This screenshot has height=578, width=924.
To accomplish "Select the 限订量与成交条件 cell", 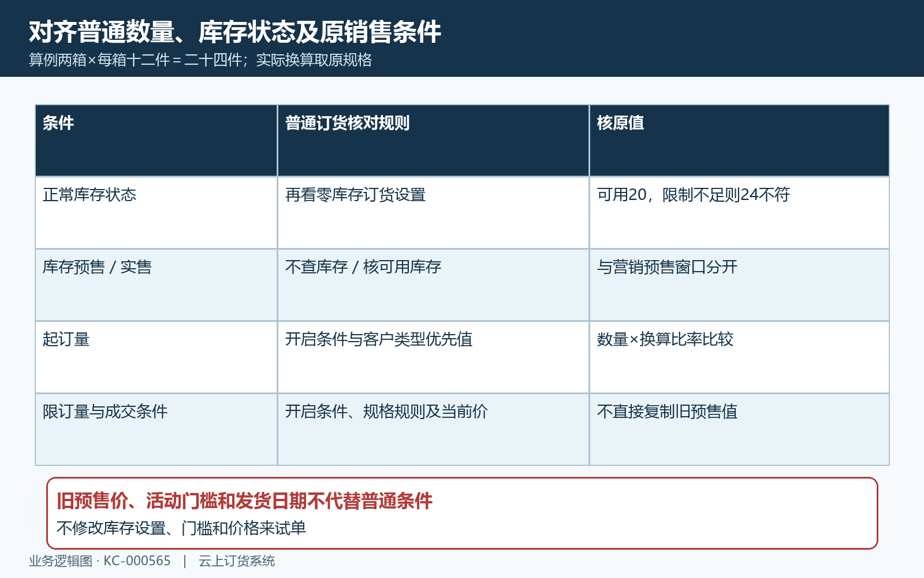I will click(157, 429).
